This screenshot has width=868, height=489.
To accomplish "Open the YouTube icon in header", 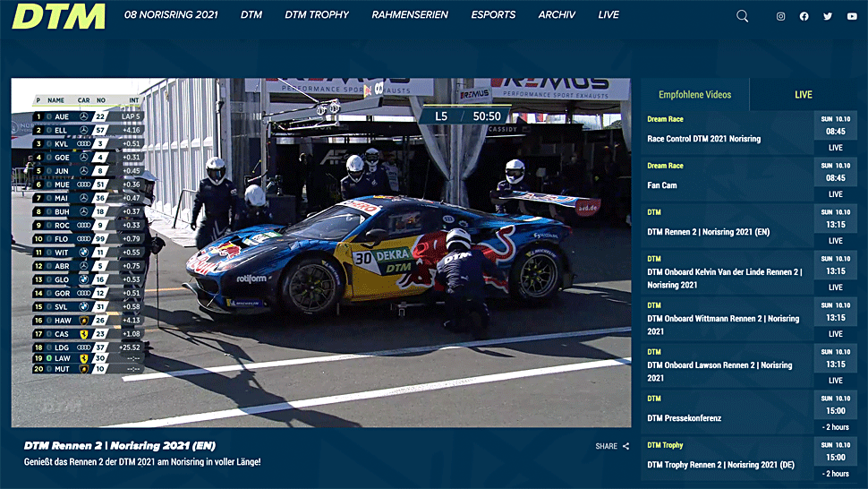I will point(852,17).
